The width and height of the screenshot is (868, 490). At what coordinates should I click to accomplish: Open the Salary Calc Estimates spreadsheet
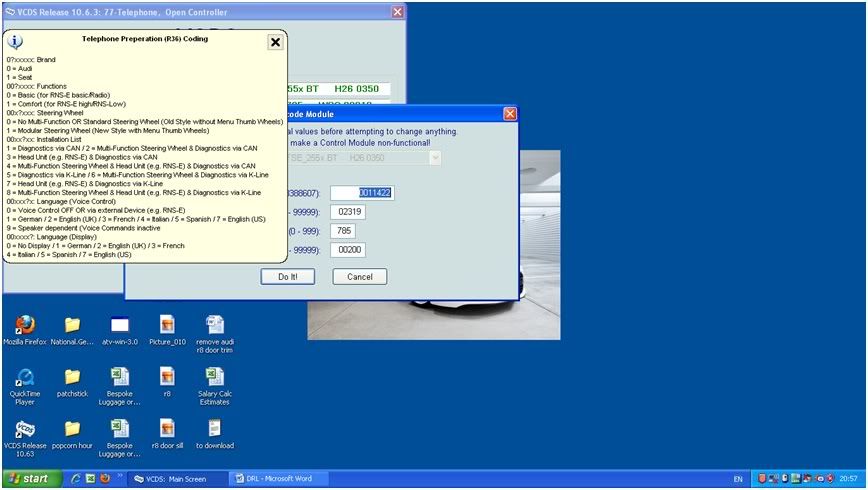(214, 378)
